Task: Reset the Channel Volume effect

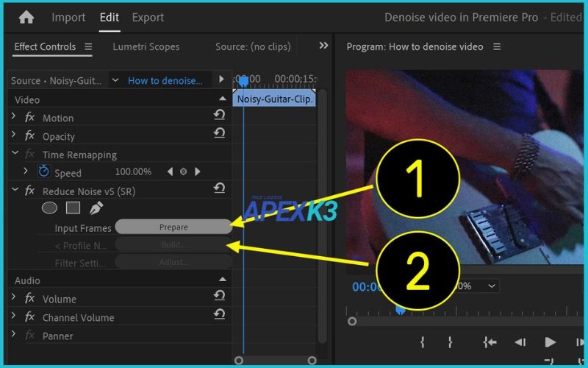Action: 219,314
